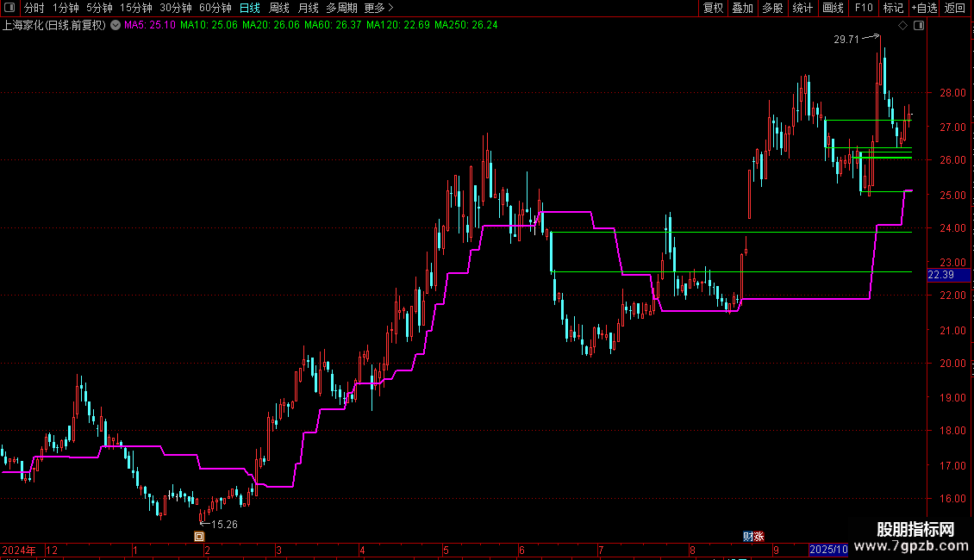The image size is (974, 560).
Task: Click the 统计 statistics button
Action: [802, 8]
